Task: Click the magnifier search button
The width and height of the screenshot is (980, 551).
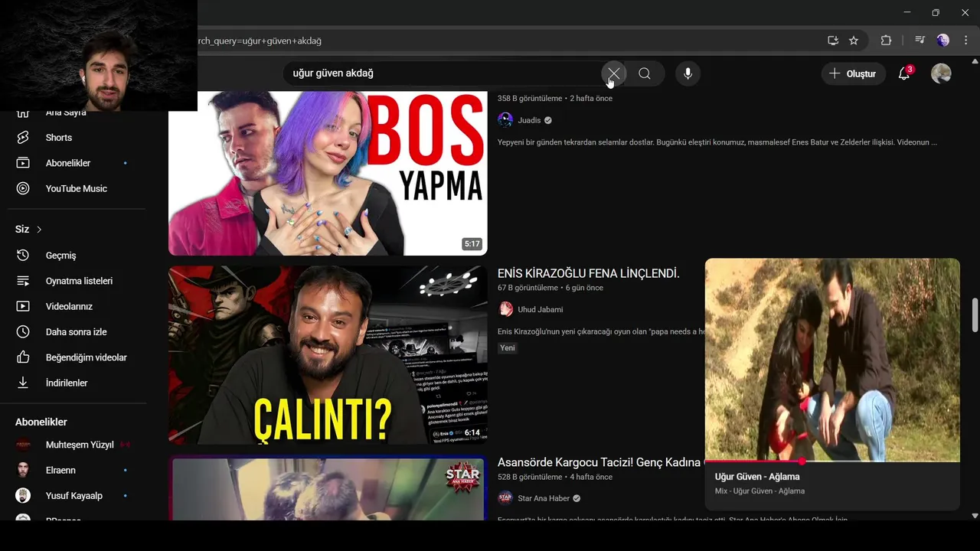Action: 645,73
